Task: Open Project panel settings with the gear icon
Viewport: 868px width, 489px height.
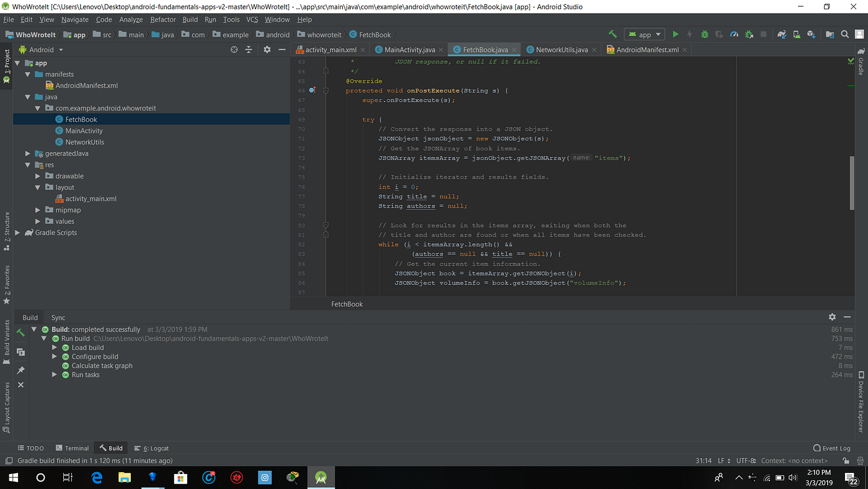Action: pyautogui.click(x=267, y=50)
